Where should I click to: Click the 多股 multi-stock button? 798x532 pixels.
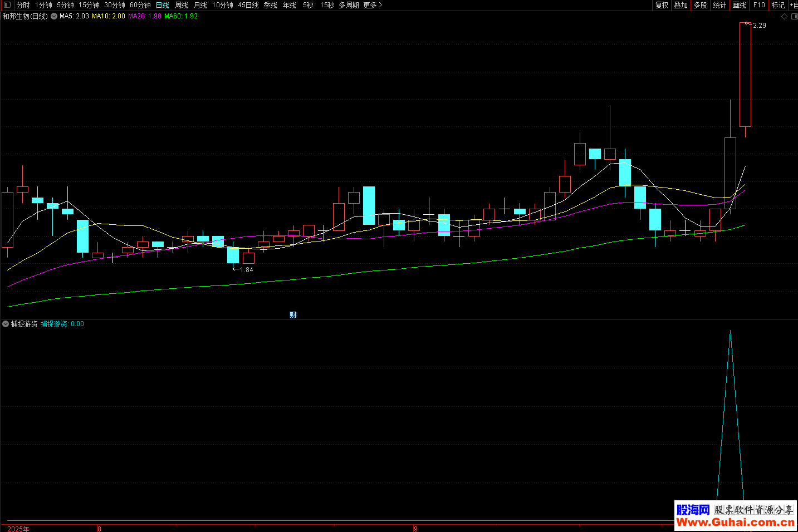coord(700,5)
